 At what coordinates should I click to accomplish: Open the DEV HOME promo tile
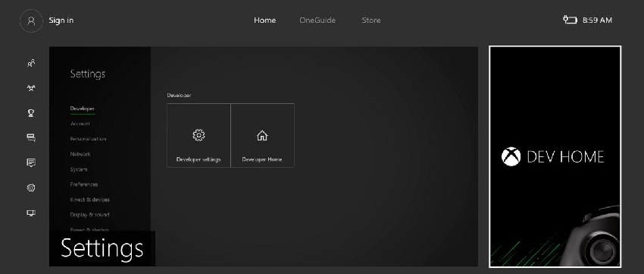555,156
